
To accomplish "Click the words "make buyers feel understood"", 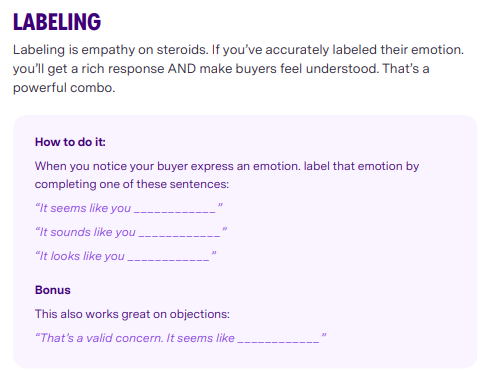I will pos(289,69).
